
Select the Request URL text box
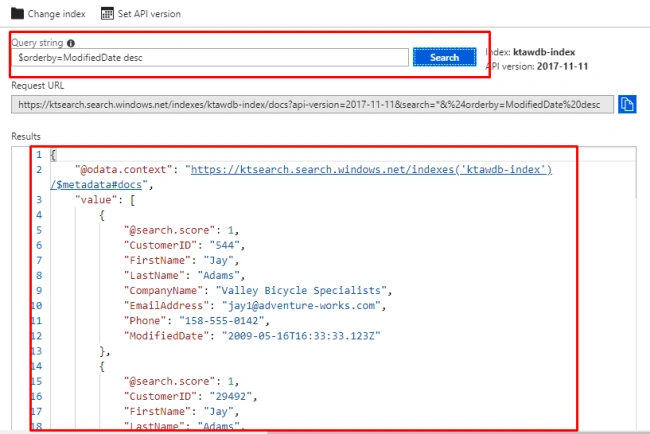313,104
